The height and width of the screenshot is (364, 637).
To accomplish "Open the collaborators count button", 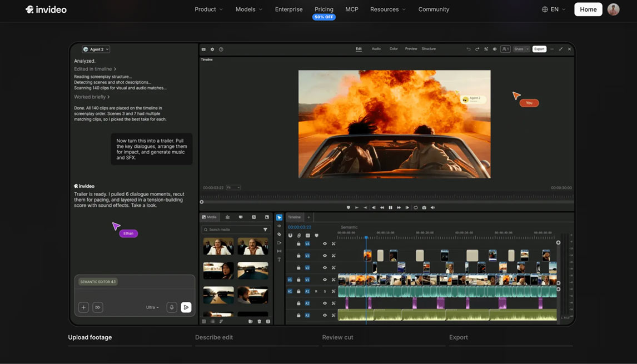I will 505,49.
